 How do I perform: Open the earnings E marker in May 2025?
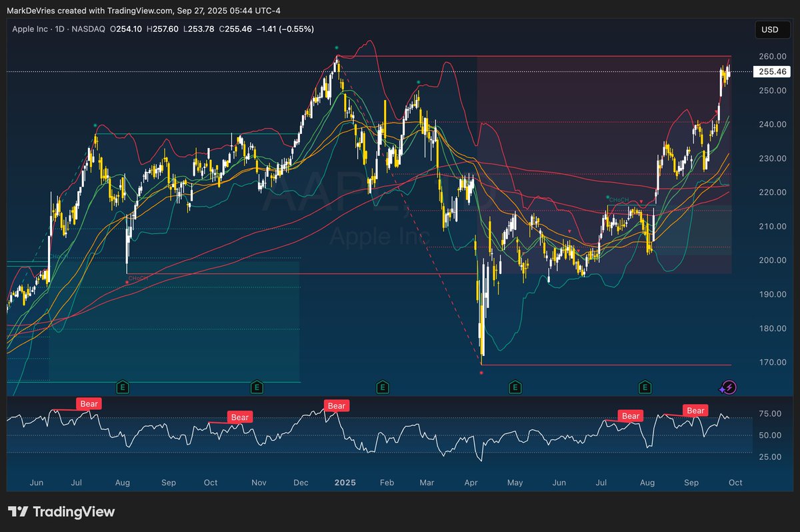point(515,387)
